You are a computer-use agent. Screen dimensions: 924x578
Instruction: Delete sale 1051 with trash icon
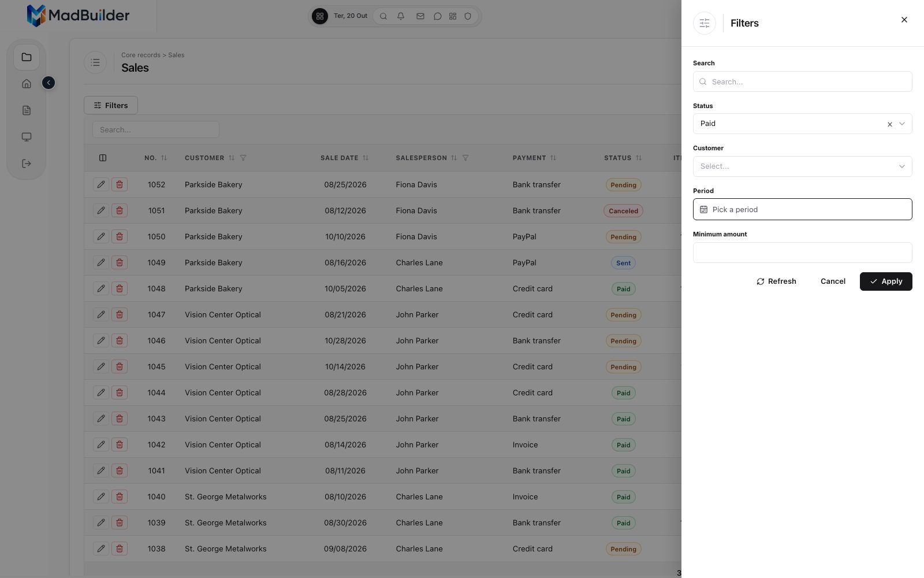(x=120, y=210)
